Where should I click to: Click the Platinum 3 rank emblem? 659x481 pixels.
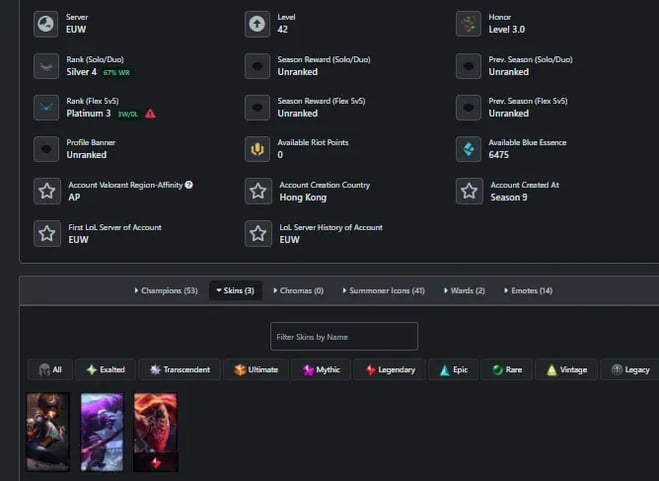tap(47, 107)
